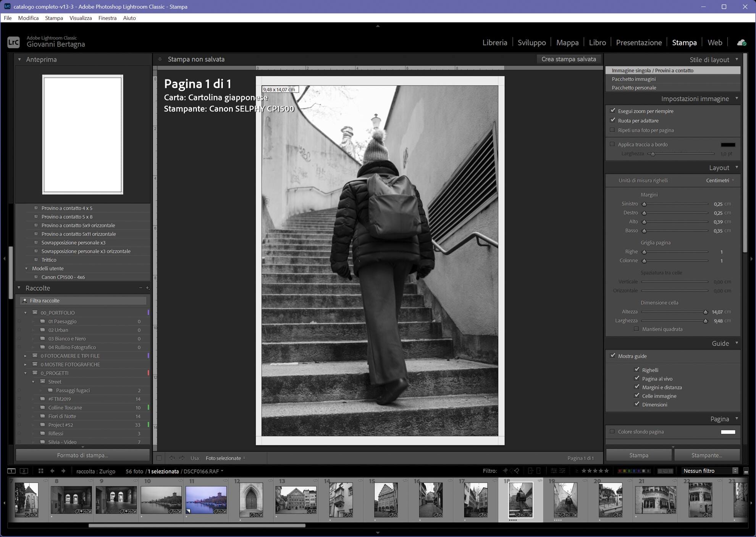Open the Formato di stampa dialog

pos(82,455)
